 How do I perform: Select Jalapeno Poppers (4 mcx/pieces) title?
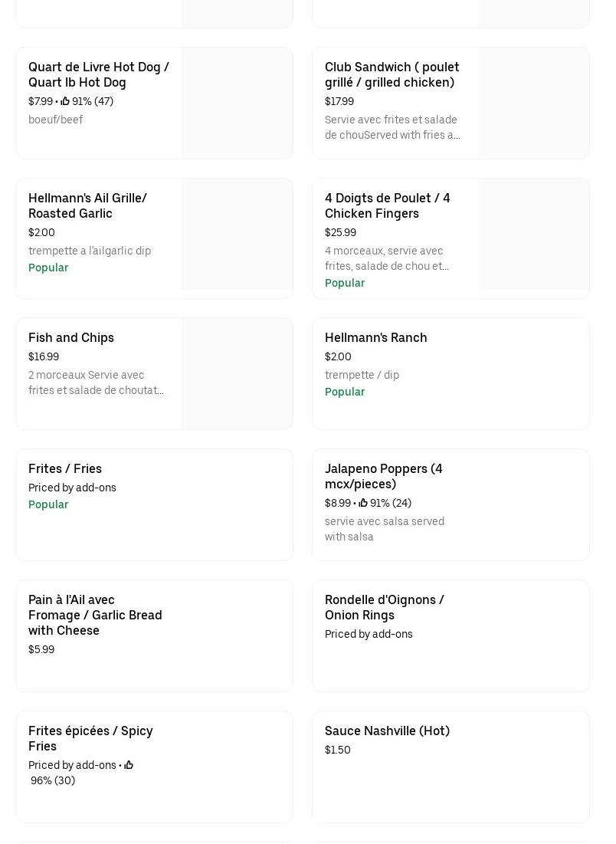click(383, 476)
